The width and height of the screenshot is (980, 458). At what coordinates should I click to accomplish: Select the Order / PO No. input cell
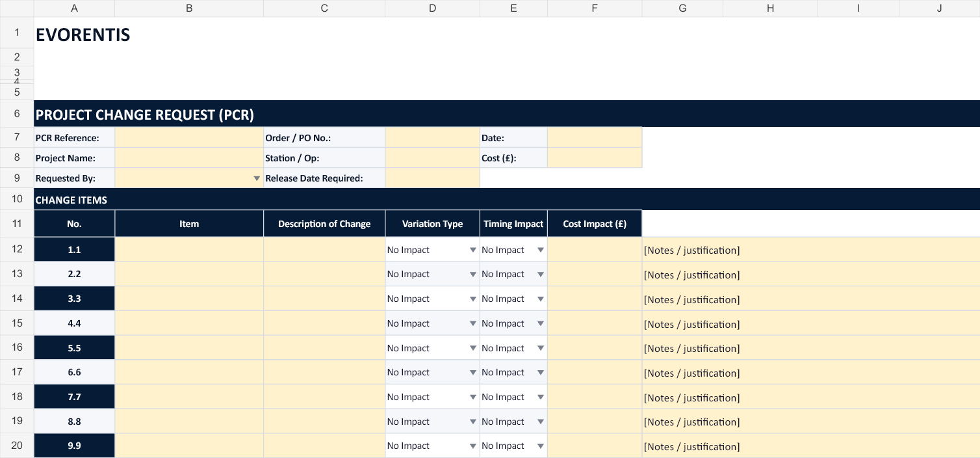(x=432, y=138)
